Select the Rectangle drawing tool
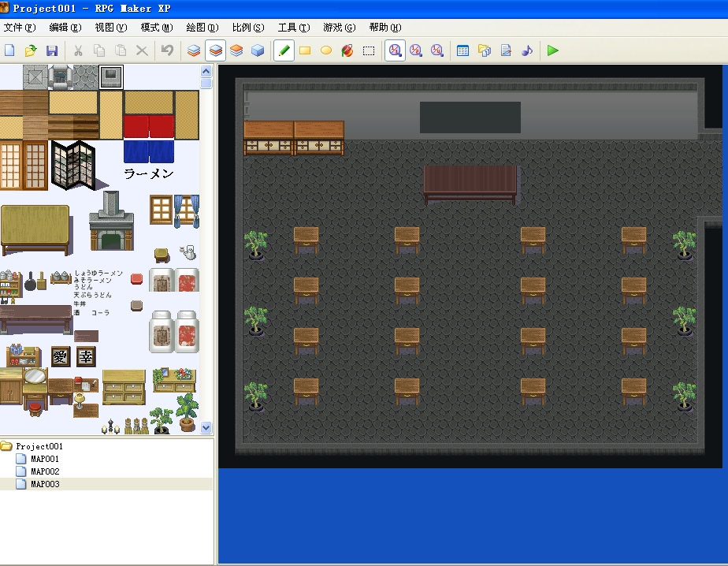The image size is (728, 566). (305, 50)
